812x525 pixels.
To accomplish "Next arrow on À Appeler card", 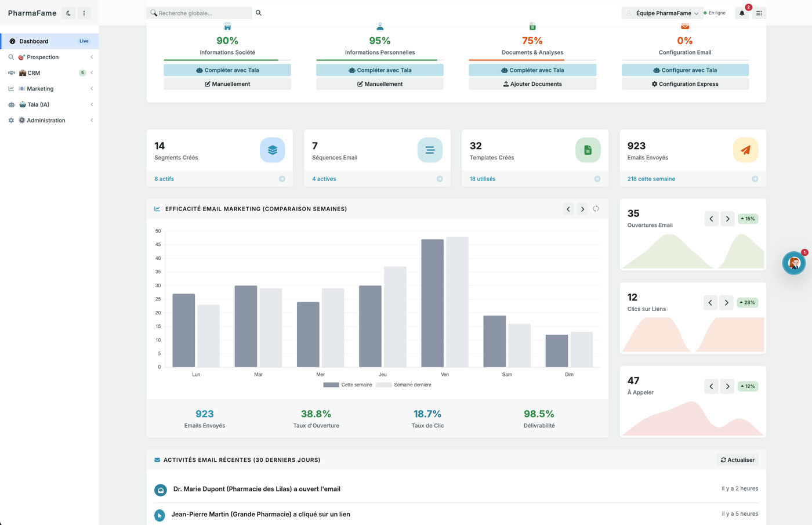I will pos(727,386).
